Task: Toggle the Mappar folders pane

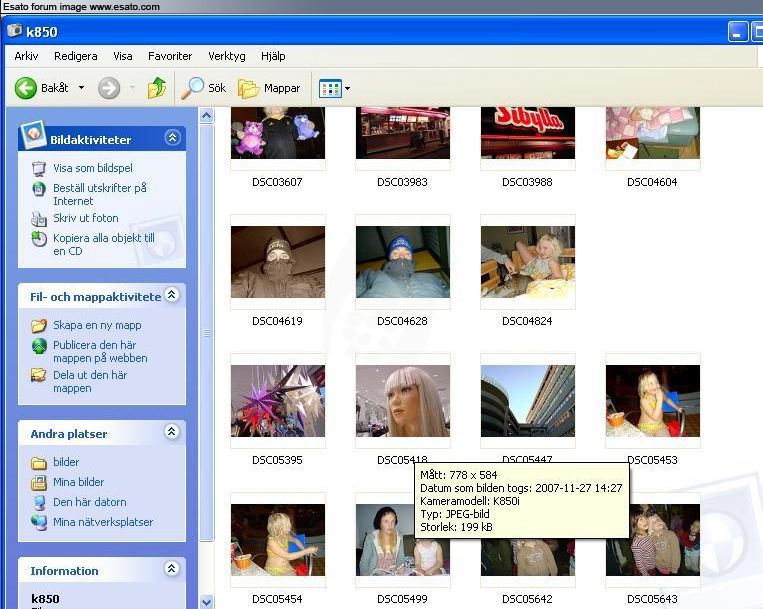Action: coord(269,89)
